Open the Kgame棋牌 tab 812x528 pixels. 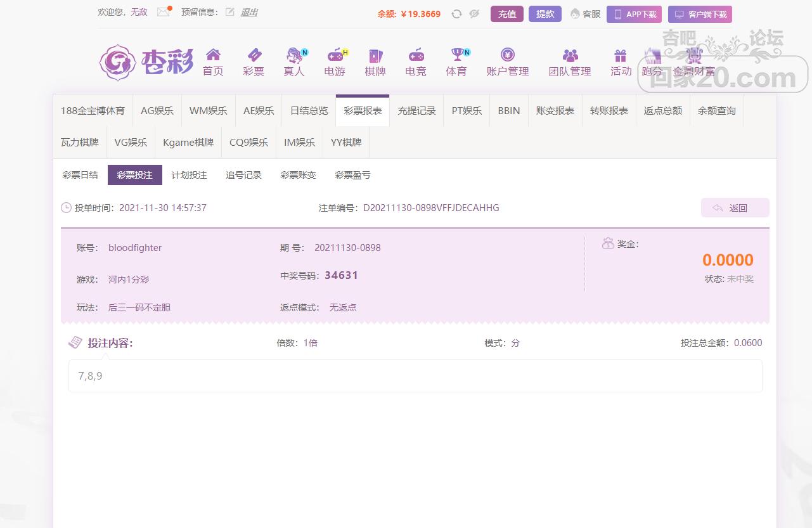click(188, 142)
